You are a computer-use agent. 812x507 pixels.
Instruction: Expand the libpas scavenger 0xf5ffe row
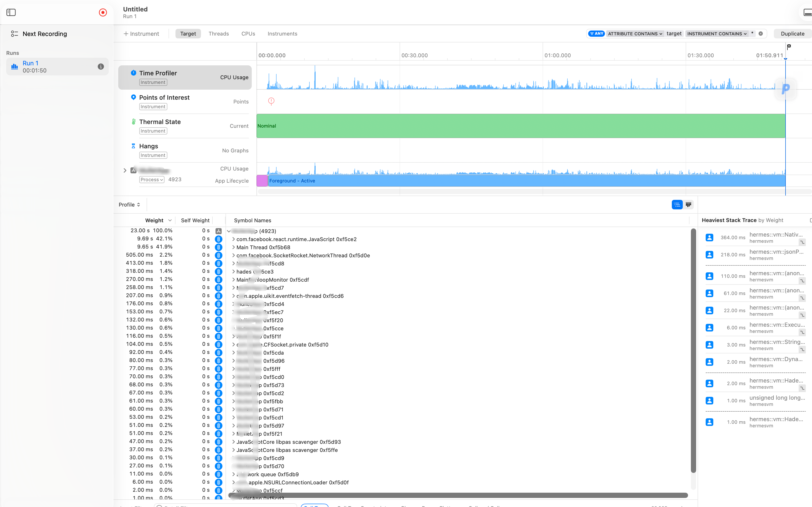(233, 450)
